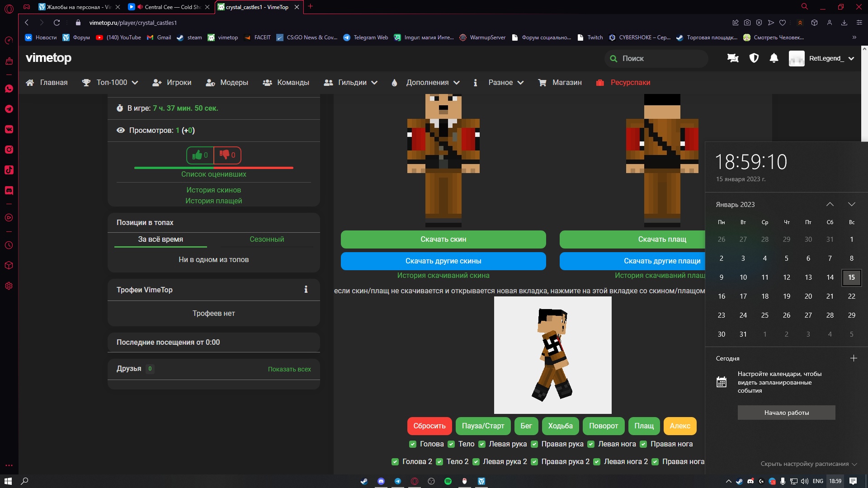
Task: Click the shield icon in header
Action: 754,58
